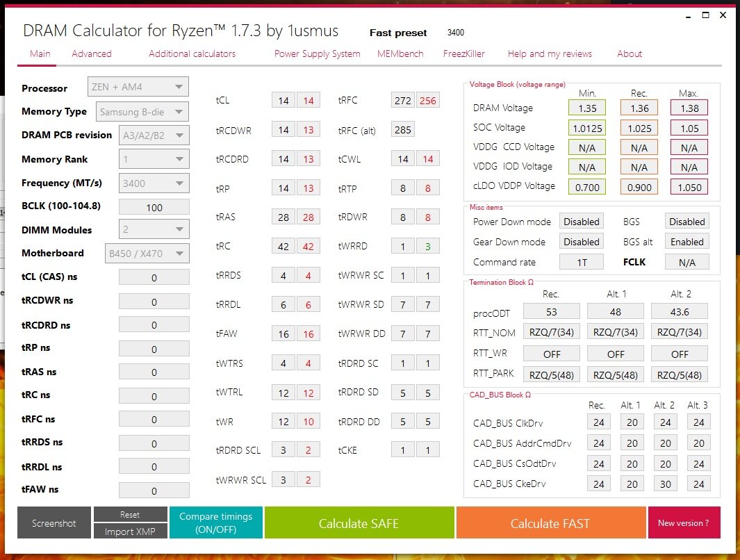Click the VDDG IOD Voltage Max. N/A value
Image resolution: width=740 pixels, height=560 pixels.
689,167
